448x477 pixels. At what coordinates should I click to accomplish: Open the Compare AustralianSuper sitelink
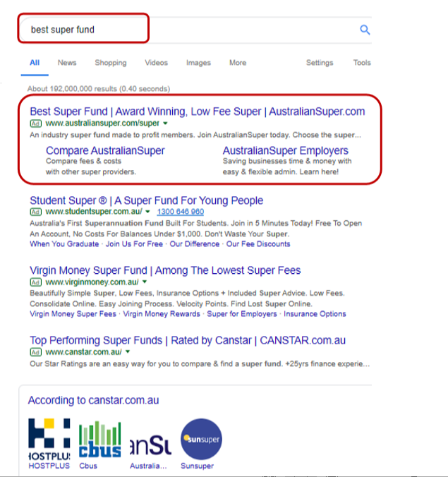click(x=105, y=150)
